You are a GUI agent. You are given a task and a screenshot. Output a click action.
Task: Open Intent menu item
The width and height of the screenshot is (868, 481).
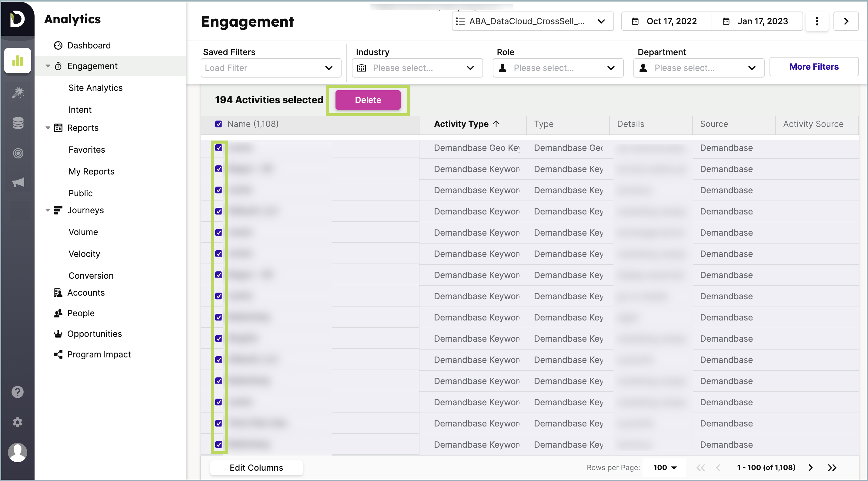click(x=80, y=109)
